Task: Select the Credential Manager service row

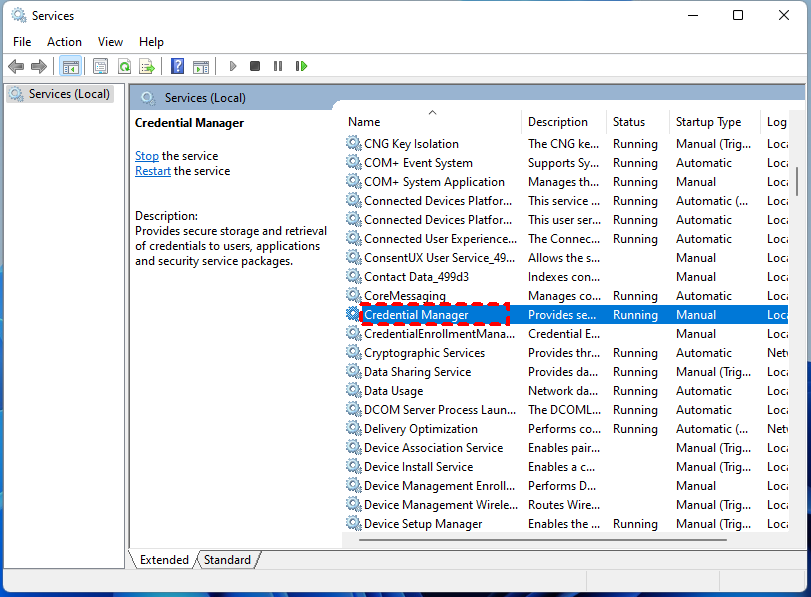Action: [x=565, y=315]
